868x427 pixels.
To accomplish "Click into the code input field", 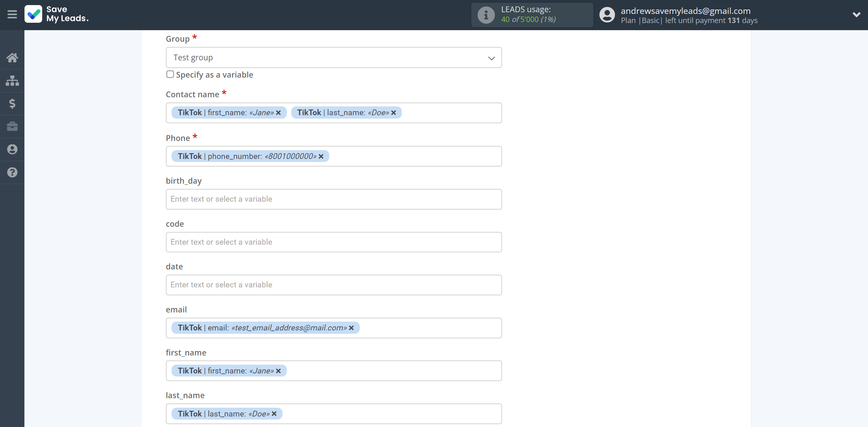I will (334, 242).
